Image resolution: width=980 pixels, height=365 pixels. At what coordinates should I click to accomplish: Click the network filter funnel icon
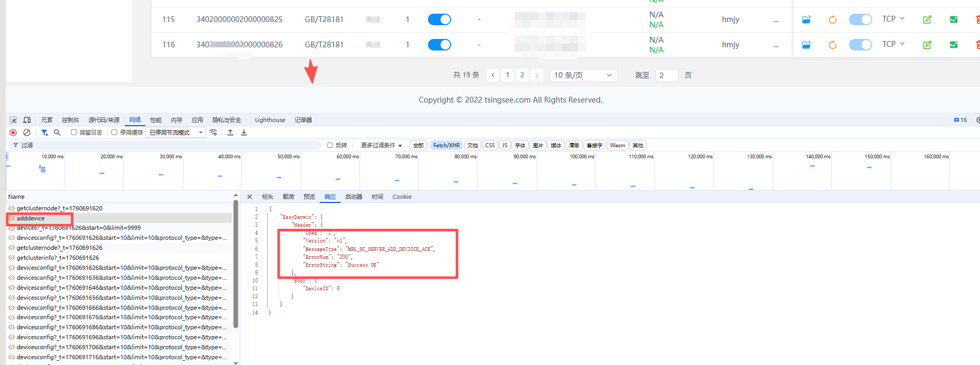tap(45, 133)
